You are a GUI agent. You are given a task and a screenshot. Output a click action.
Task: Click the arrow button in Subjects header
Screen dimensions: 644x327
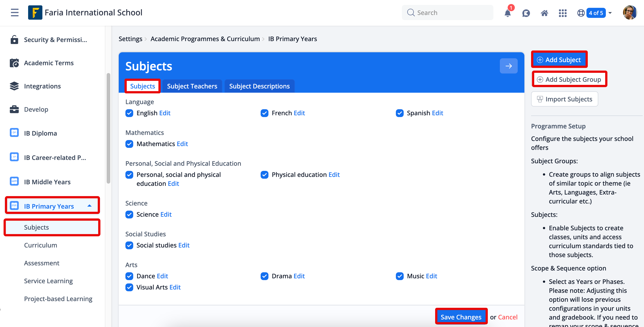[509, 66]
